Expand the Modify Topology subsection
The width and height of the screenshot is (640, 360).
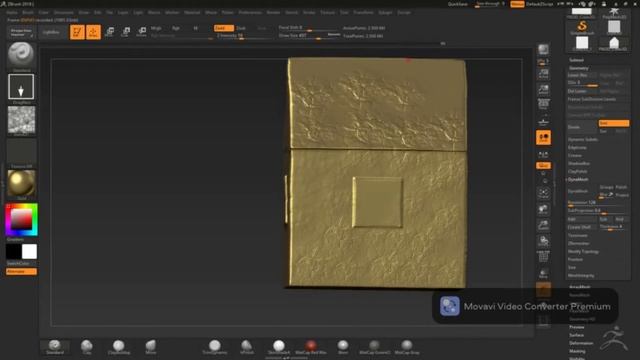583,251
